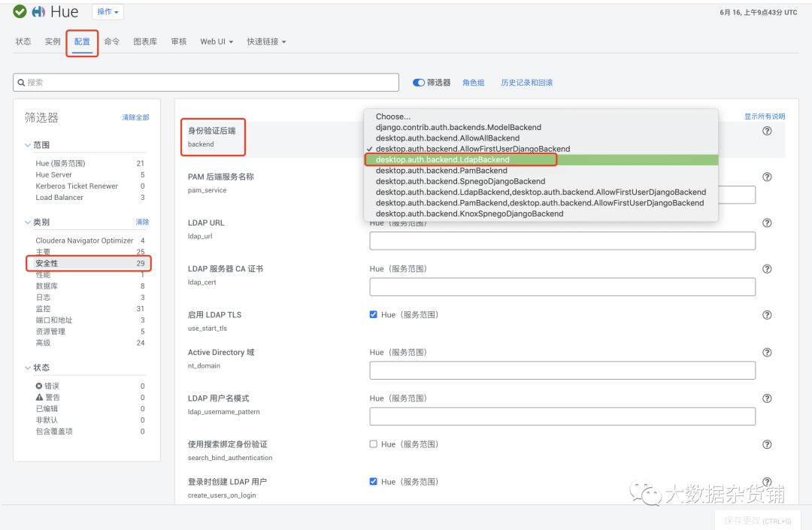The image size is (812, 530).
Task: Switch to the 实例 tab
Action: pos(53,41)
